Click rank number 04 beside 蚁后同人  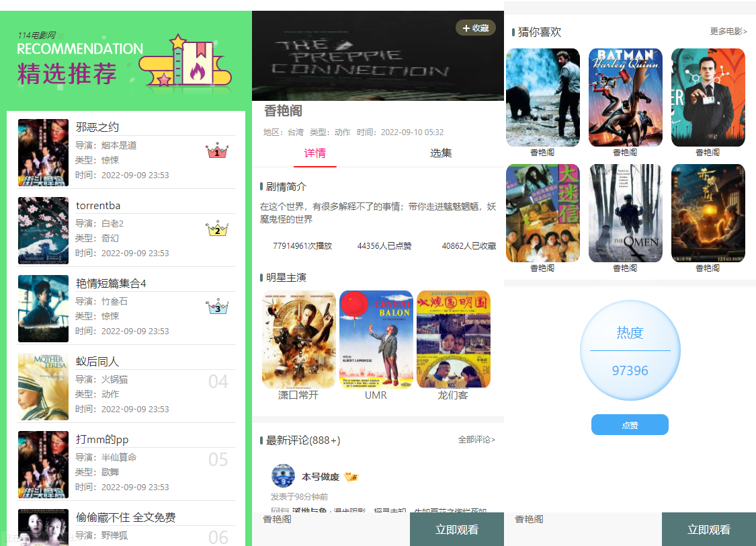pos(218,381)
